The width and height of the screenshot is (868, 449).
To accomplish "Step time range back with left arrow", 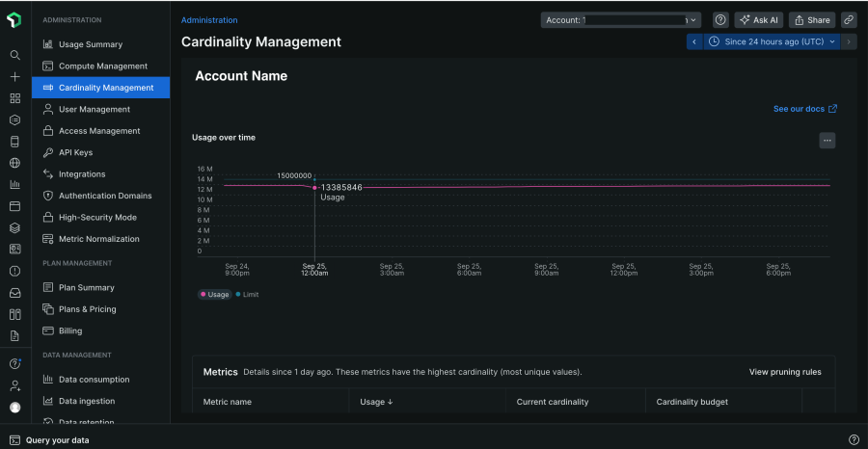I will (694, 41).
